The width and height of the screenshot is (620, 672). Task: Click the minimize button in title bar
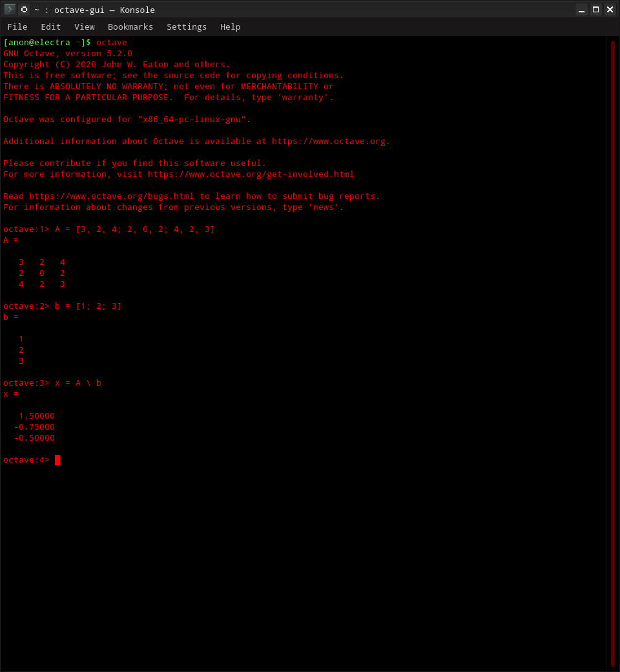[x=580, y=9]
